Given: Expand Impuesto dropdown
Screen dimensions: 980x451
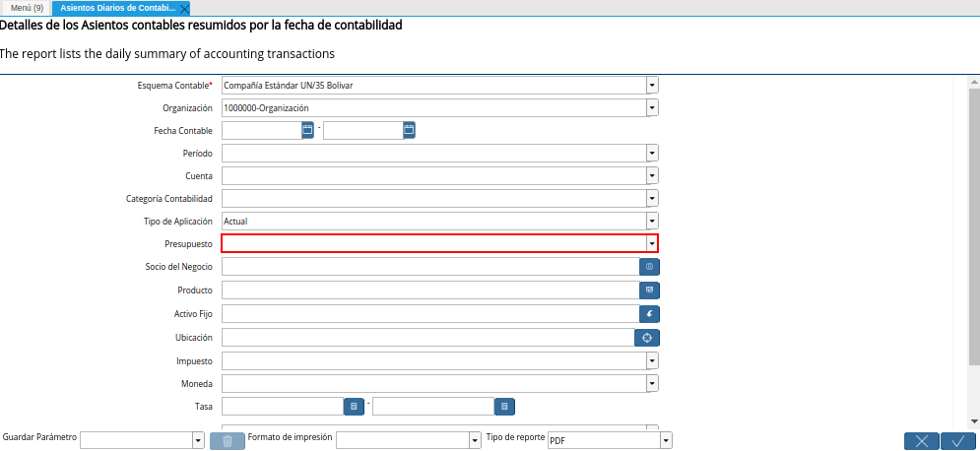Looking at the screenshot, I should [x=652, y=361].
